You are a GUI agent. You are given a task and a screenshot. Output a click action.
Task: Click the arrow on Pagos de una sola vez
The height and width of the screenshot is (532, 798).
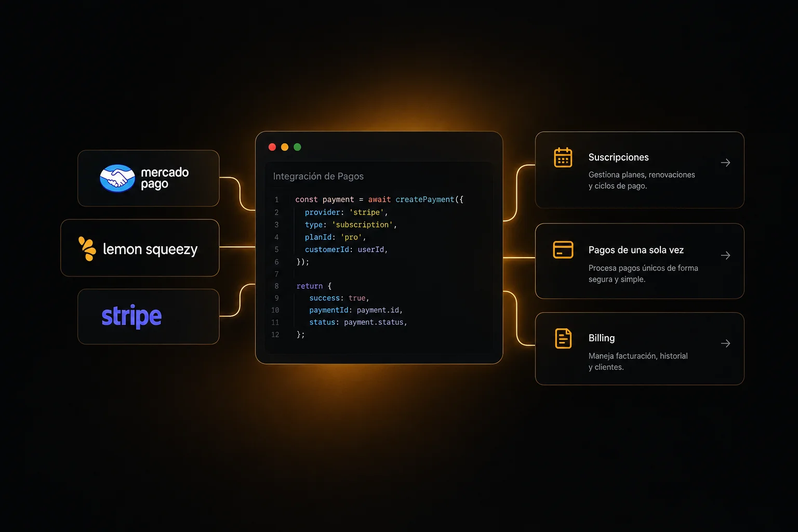[x=726, y=256]
